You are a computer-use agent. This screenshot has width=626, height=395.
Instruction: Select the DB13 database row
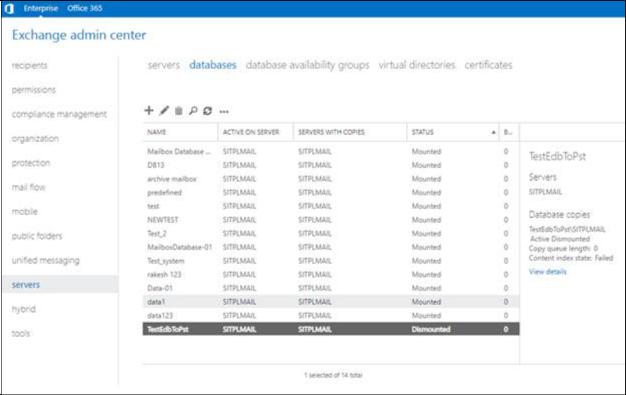pyautogui.click(x=331, y=165)
